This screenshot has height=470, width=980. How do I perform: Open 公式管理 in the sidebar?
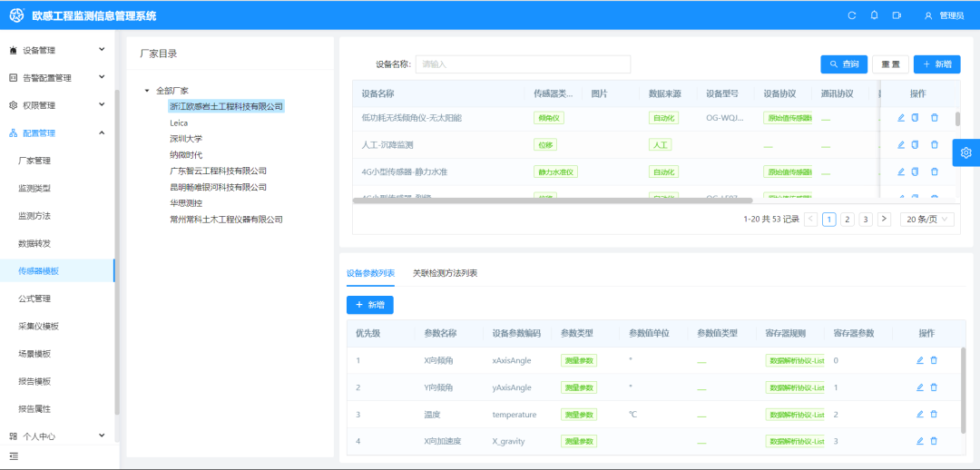[34, 299]
